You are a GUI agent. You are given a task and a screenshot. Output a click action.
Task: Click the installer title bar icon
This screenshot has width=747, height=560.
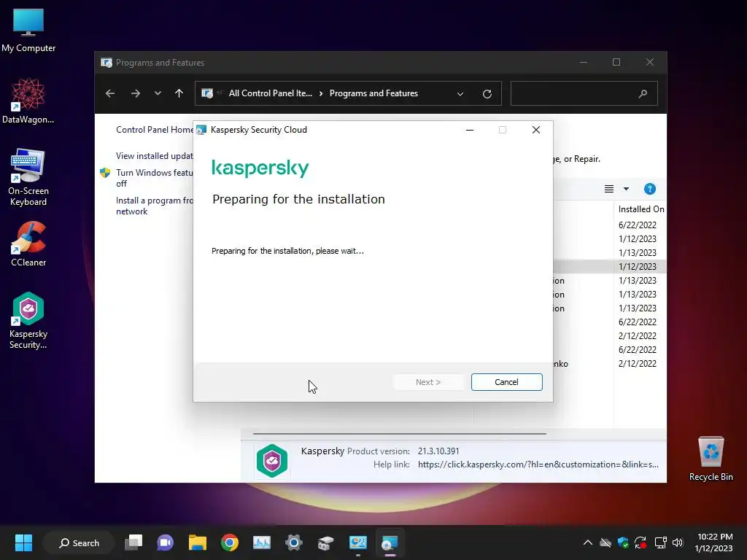[x=201, y=130]
